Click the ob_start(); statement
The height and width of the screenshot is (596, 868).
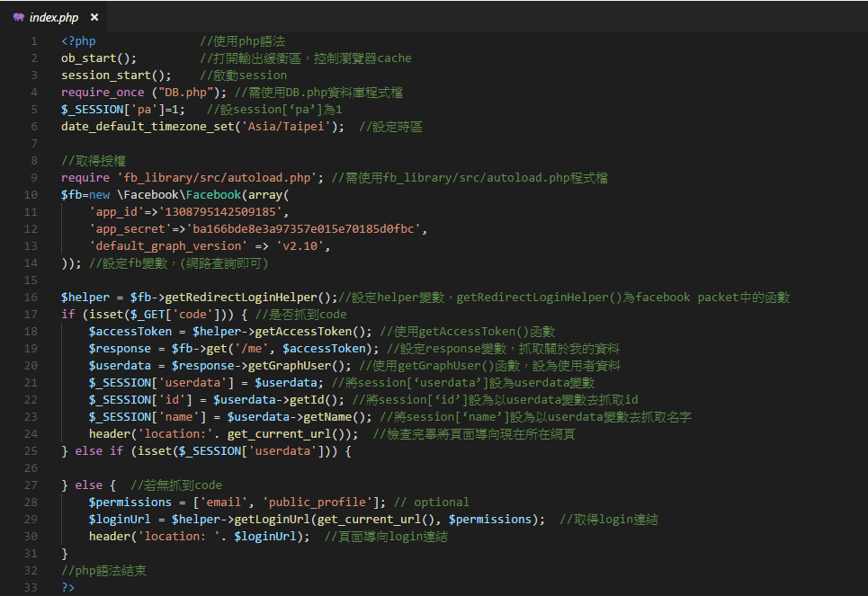[99, 58]
